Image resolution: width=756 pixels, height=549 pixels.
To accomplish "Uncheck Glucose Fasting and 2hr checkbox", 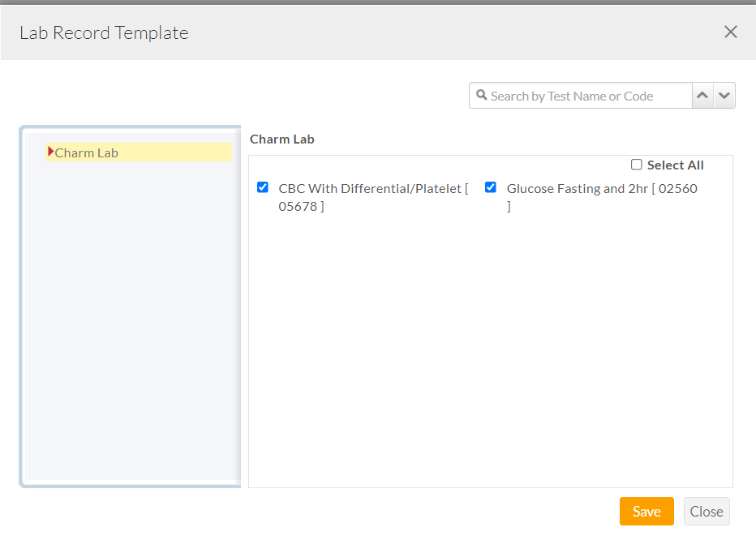I will [490, 187].
